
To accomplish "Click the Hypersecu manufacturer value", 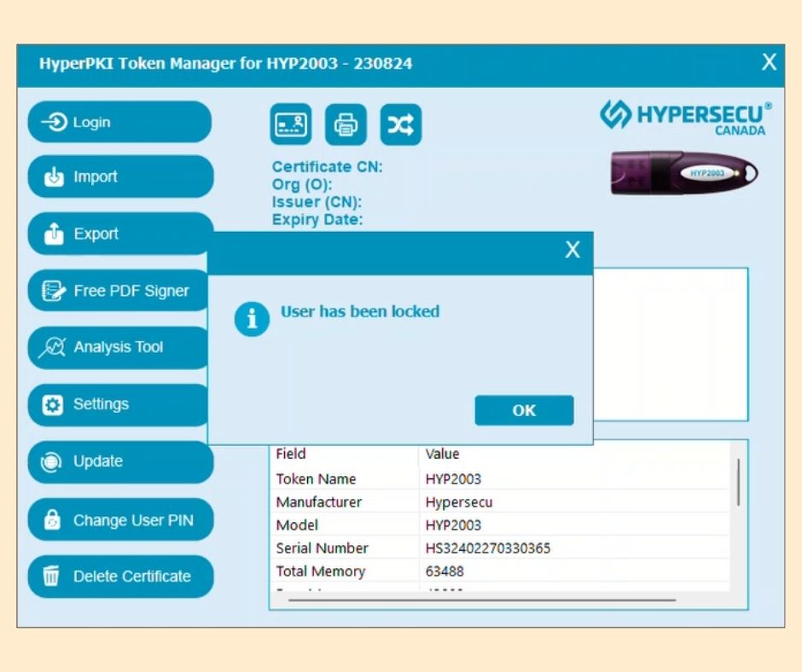I will point(459,502).
